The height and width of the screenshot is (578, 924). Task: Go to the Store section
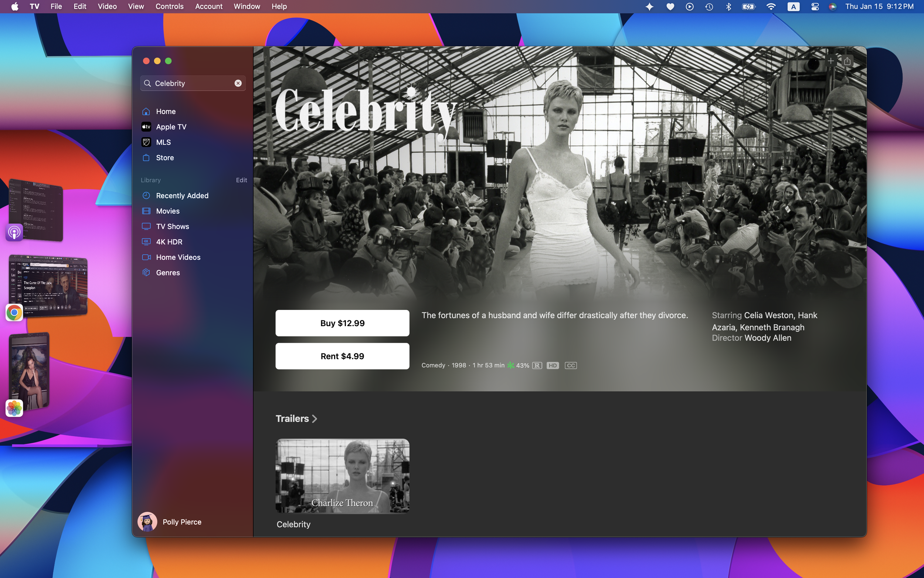(x=164, y=158)
